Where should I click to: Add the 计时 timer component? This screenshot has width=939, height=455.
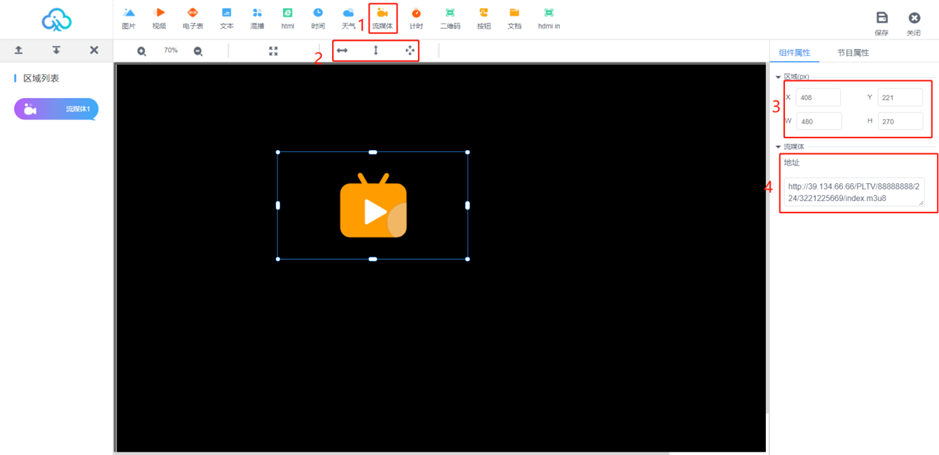point(416,18)
